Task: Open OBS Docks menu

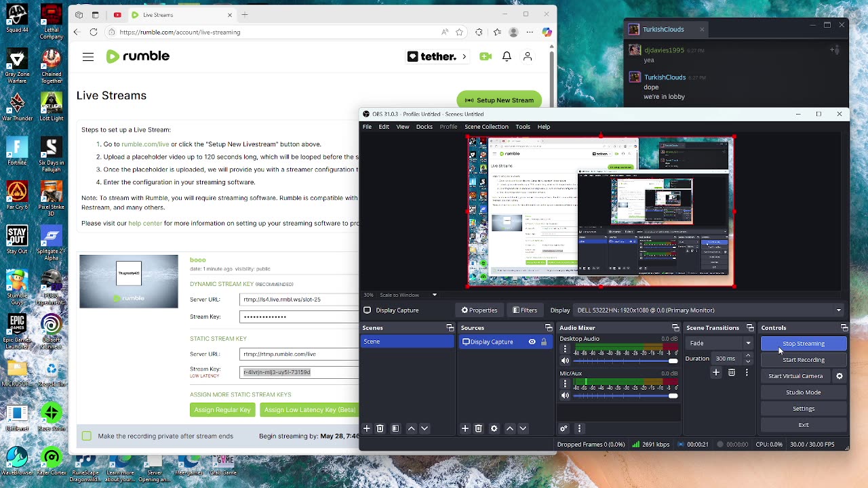Action: coord(425,127)
